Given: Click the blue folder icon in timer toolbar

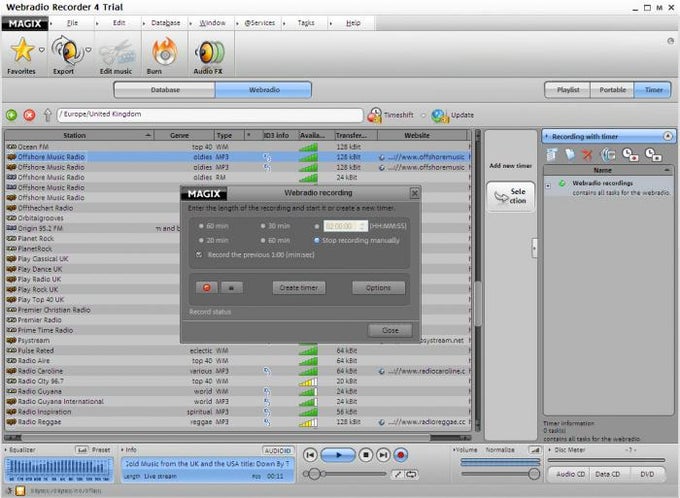Looking at the screenshot, I should 568,154.
